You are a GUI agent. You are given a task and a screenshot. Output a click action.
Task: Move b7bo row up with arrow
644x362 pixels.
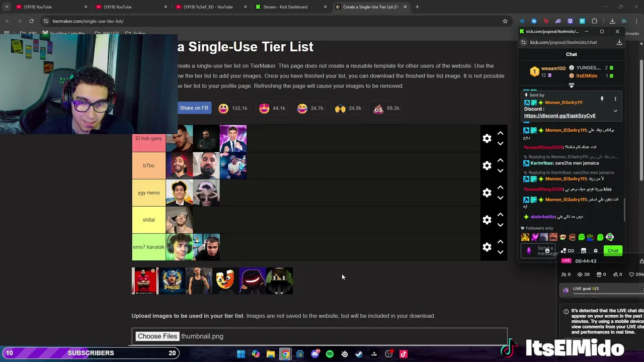point(500,160)
